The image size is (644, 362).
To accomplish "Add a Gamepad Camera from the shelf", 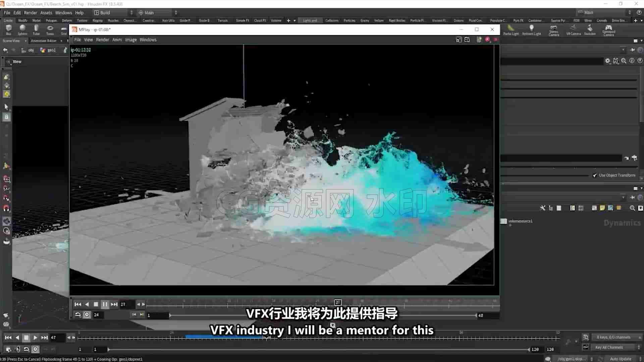I will (608, 30).
